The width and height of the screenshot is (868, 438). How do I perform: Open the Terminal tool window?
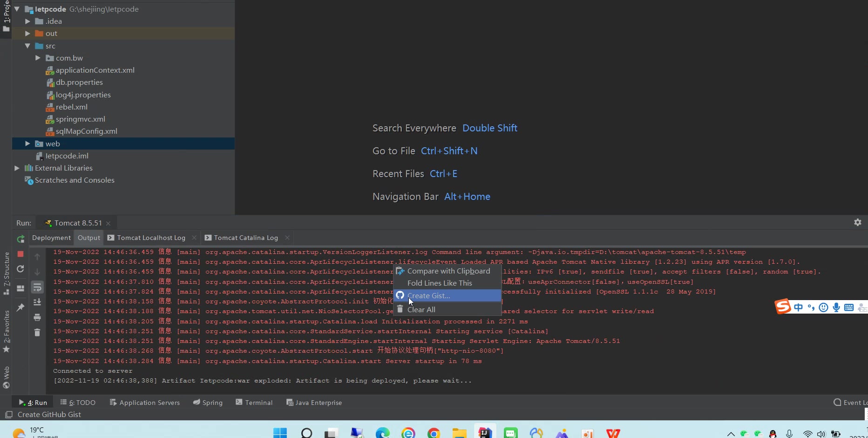pyautogui.click(x=254, y=403)
